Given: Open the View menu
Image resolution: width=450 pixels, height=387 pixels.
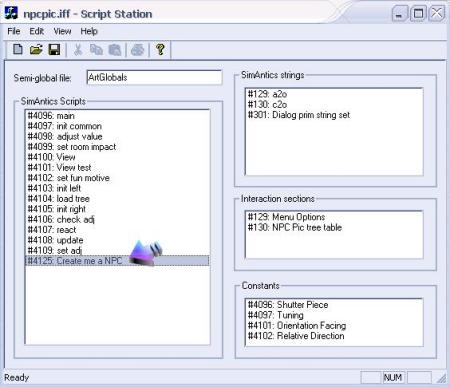Looking at the screenshot, I should coord(62,31).
